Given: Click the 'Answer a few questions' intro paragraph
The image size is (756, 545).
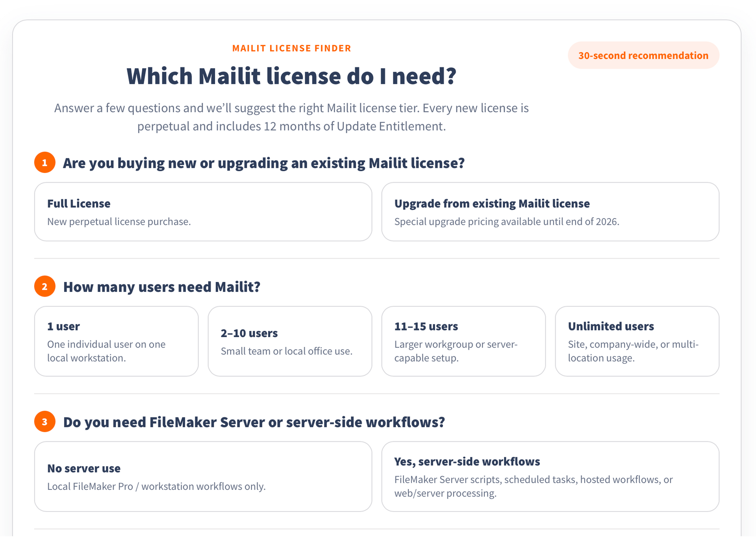Looking at the screenshot, I should pos(291,117).
